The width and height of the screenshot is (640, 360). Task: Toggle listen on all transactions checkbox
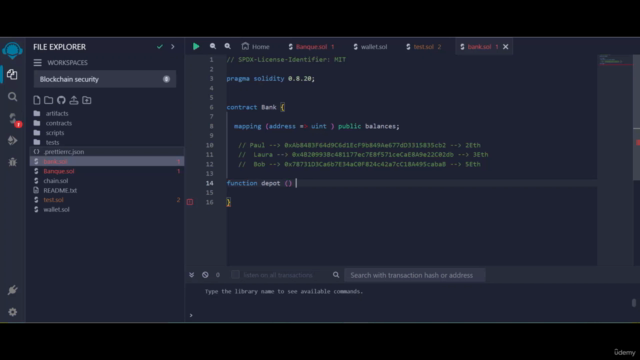click(x=235, y=275)
